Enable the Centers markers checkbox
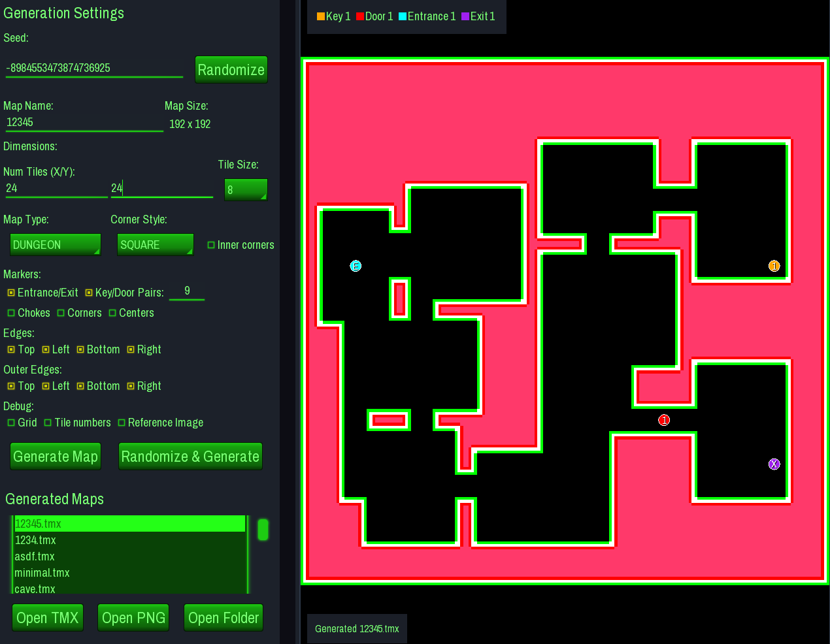 click(112, 313)
